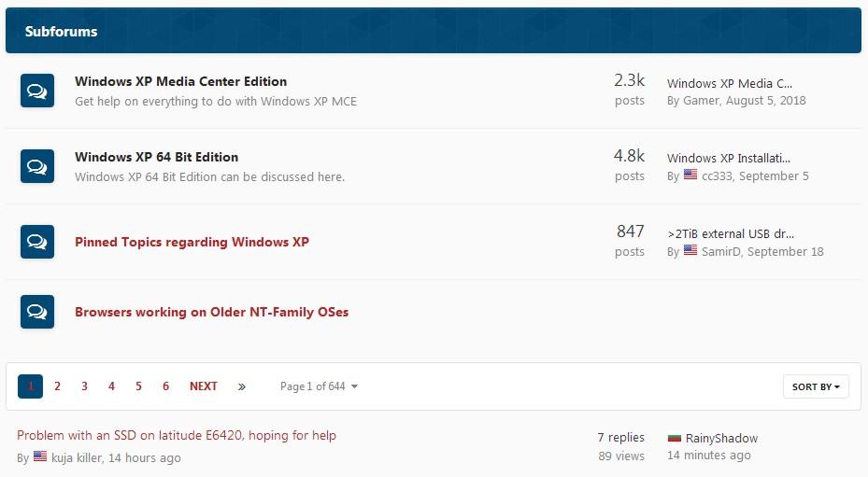Open the SSD on latitude E6420 topic
868x477 pixels.
176,436
